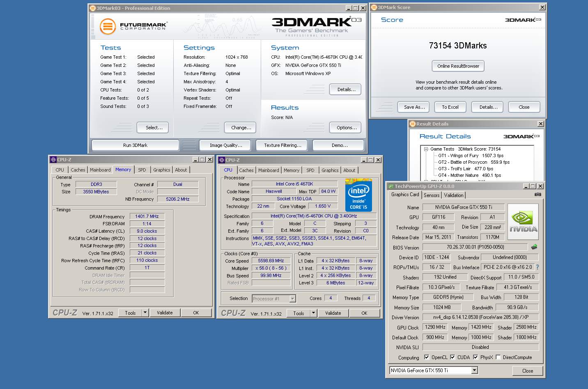Select GT1 - Wings of Fury result row
The image size is (588, 389).
click(x=471, y=156)
